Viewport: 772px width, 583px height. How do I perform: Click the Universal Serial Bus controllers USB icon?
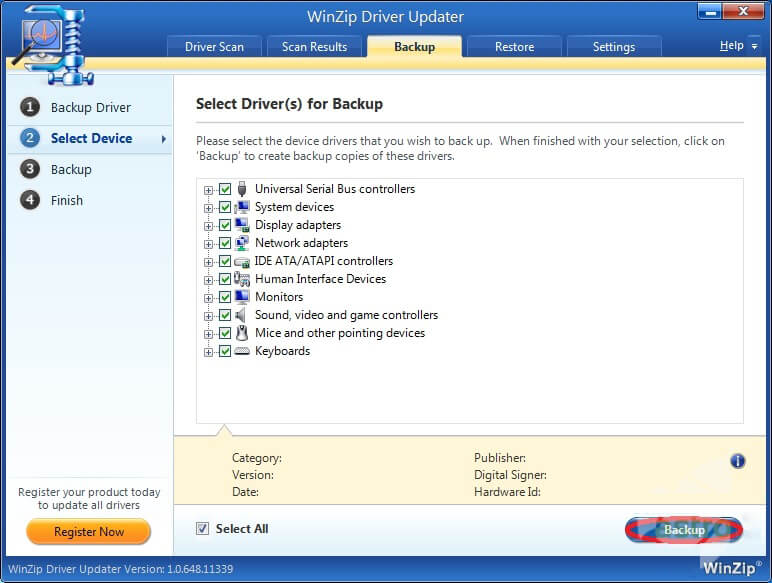point(242,189)
